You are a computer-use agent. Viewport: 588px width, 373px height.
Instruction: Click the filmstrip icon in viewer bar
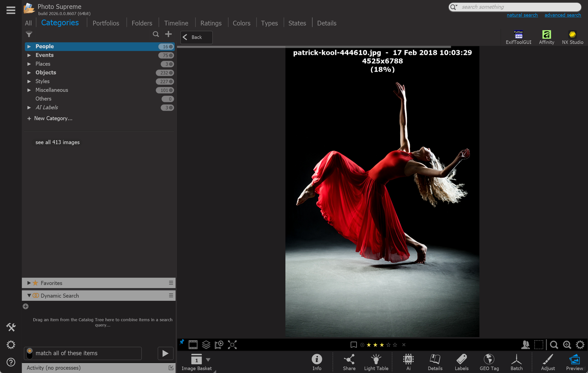point(193,345)
